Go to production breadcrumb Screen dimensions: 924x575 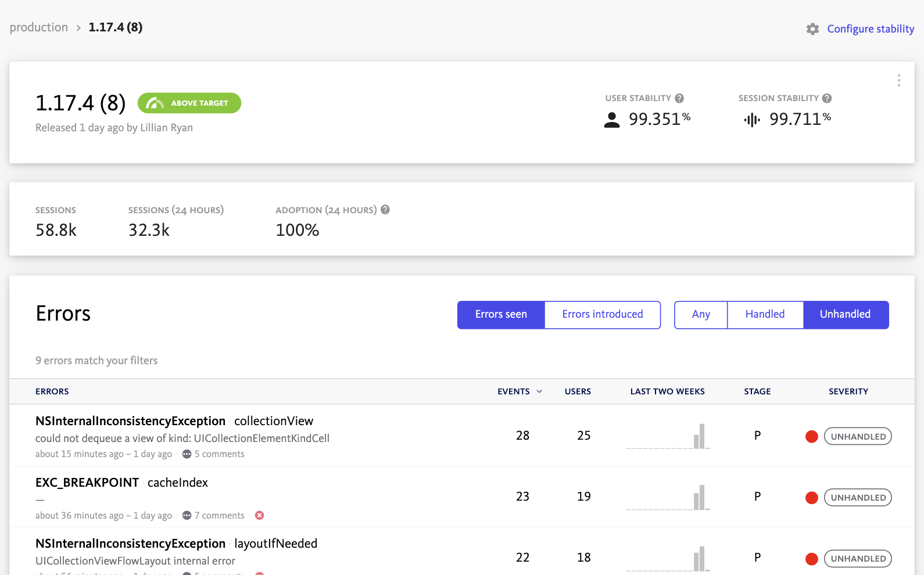(39, 27)
